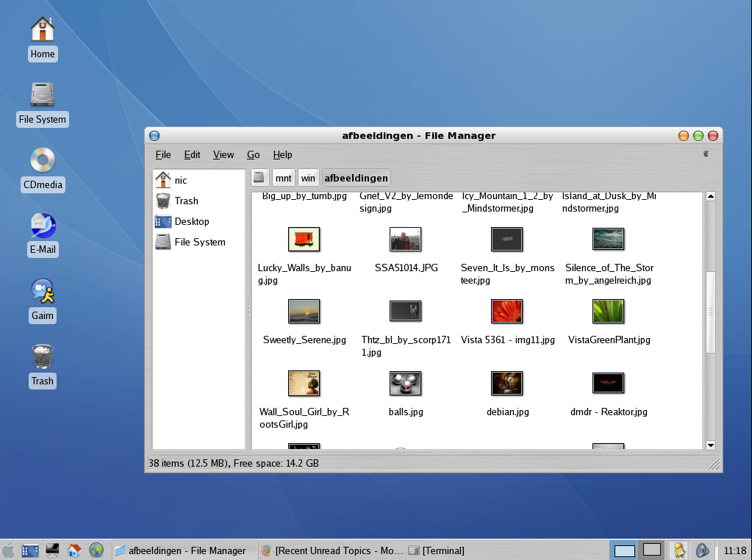This screenshot has width=752, height=560.
Task: Open the File menu
Action: pos(163,154)
